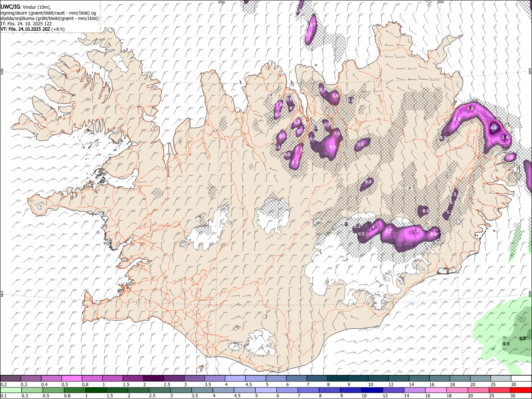Select the 'VT: Fös. 24.10.2025 20Z' valid time
The width and height of the screenshot is (532, 399).
click(25, 29)
